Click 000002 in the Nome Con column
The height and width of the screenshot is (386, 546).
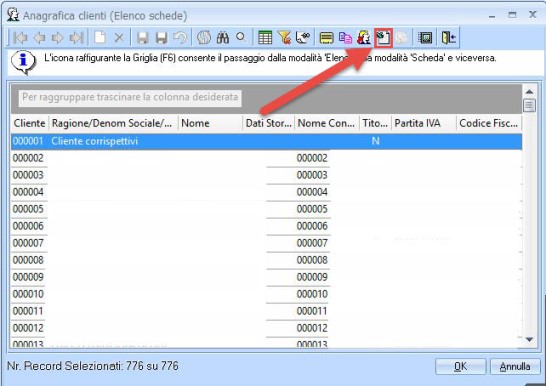312,158
